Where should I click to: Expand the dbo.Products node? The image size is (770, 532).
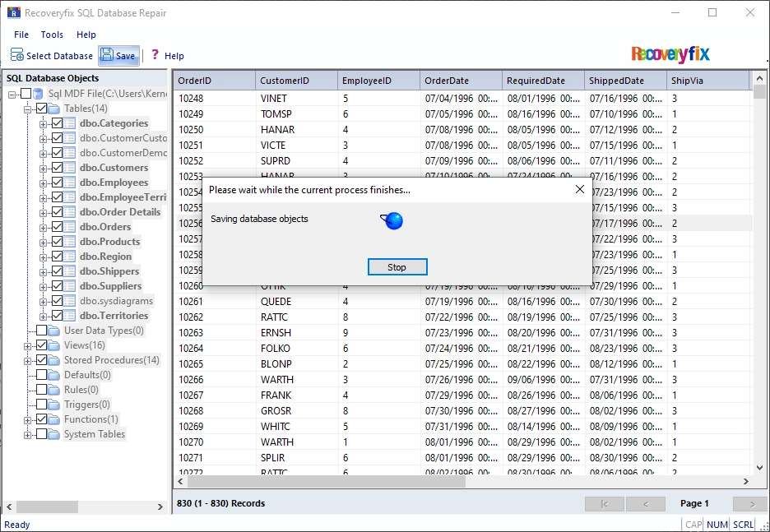pos(44,243)
